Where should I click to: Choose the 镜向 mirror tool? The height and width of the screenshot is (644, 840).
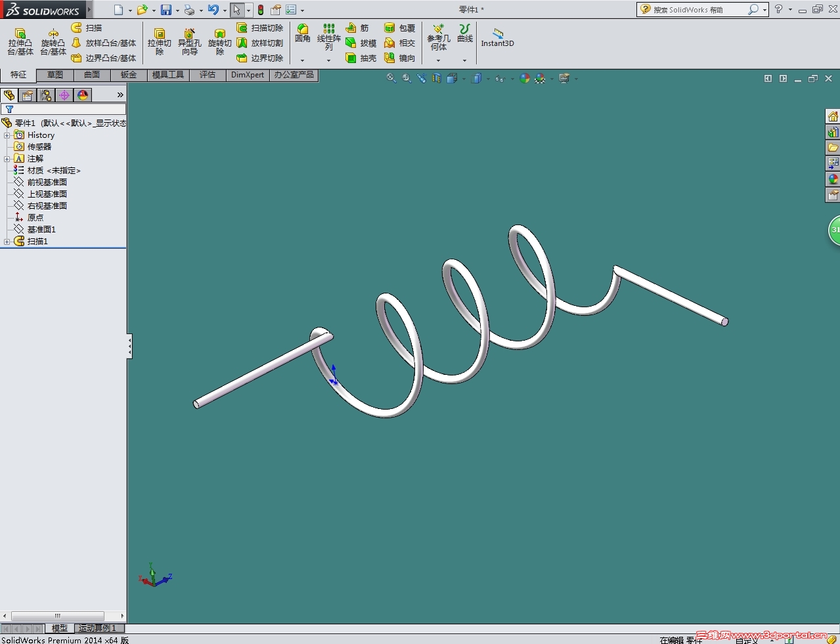pos(400,58)
